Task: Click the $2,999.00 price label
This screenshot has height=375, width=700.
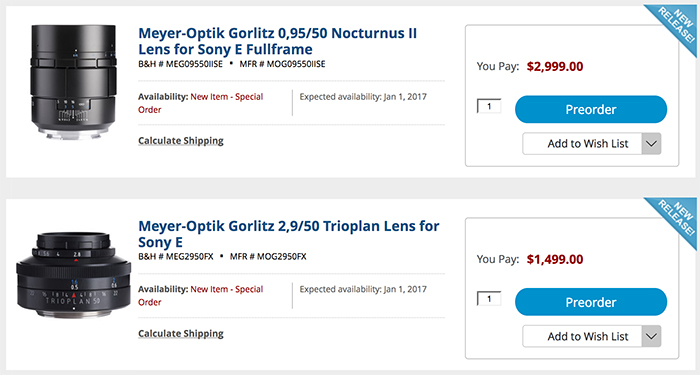Action: point(555,67)
